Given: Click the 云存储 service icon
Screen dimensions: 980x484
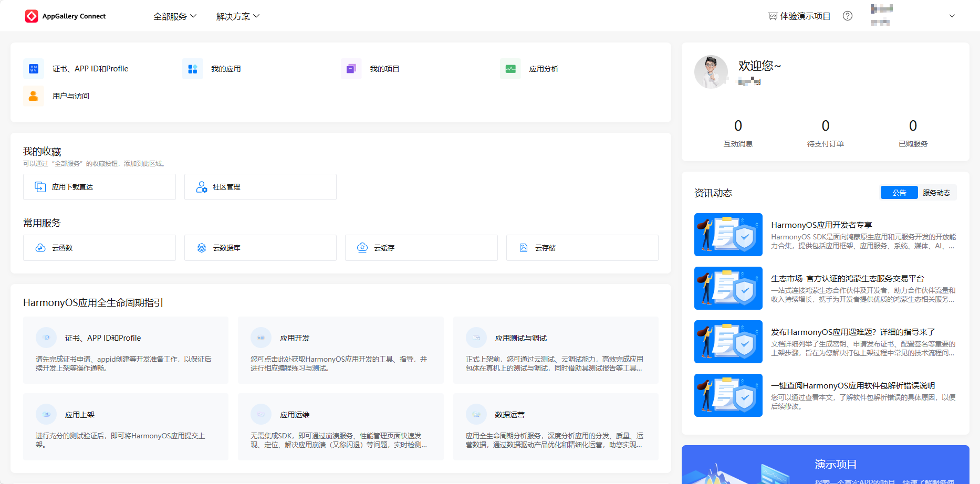Looking at the screenshot, I should click(x=524, y=248).
